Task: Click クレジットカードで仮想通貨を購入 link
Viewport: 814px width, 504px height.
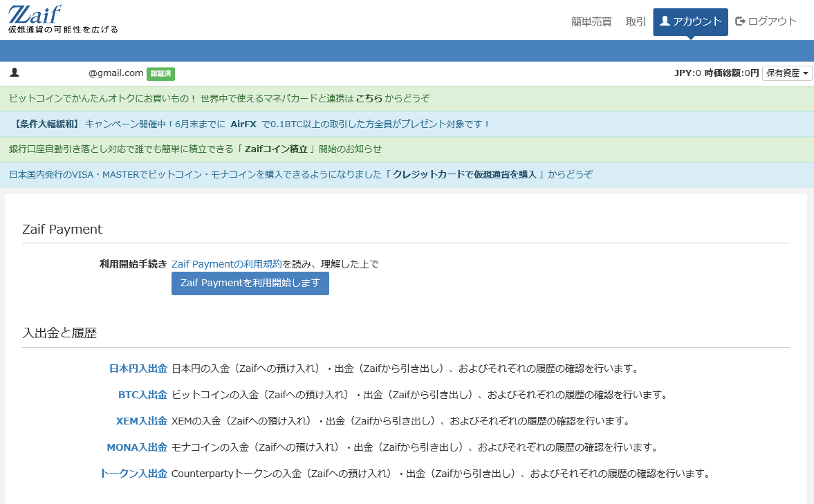Action: point(465,175)
